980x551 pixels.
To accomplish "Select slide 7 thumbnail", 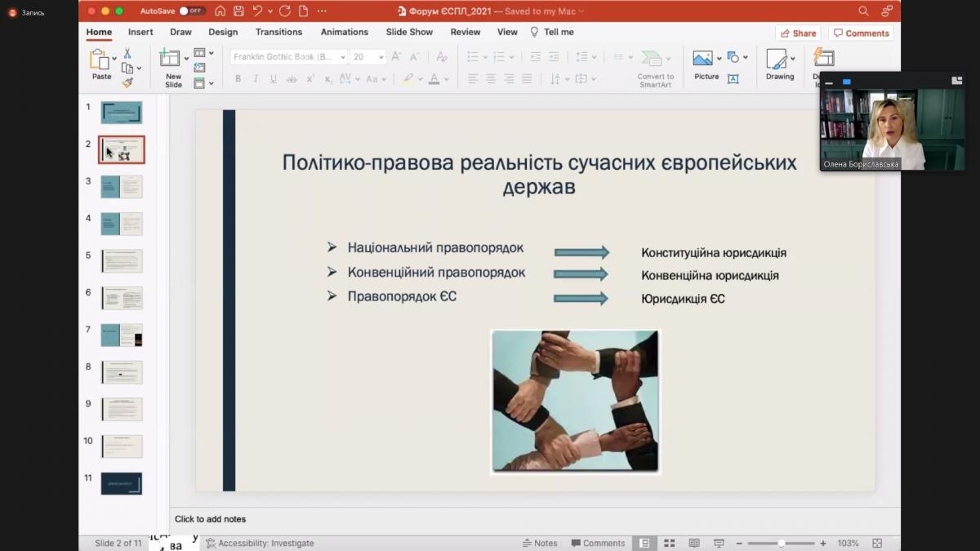I will (122, 335).
